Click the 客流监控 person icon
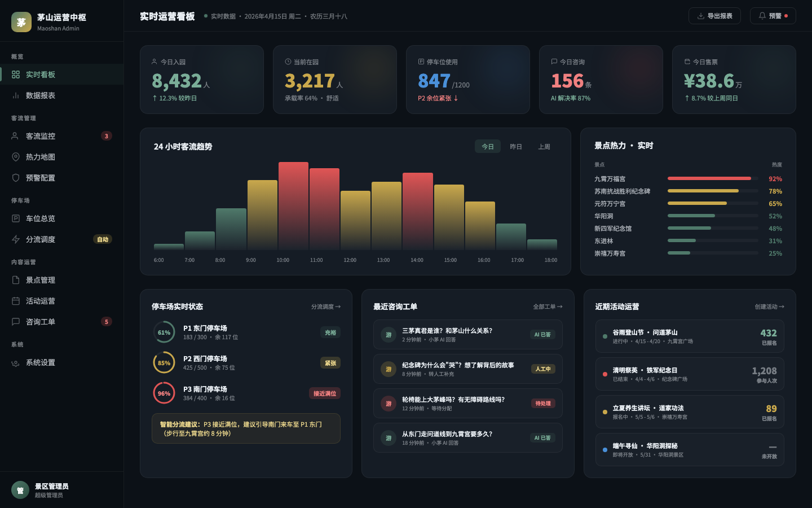Viewport: 812px width, 508px height. pos(16,136)
